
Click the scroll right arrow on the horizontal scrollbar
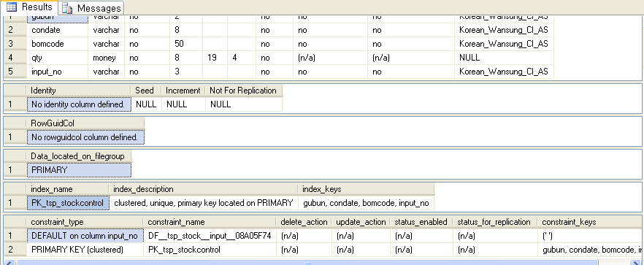(636, 263)
